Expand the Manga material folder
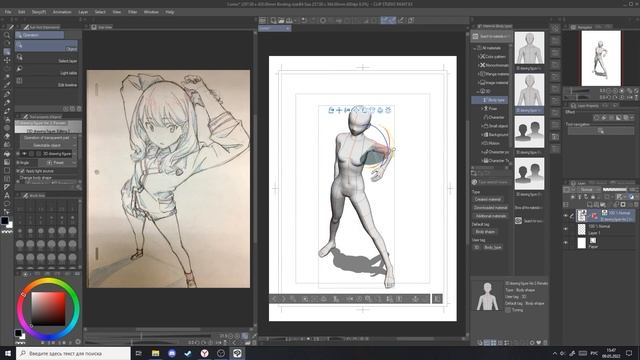This screenshot has width=640, height=360. coord(478,74)
